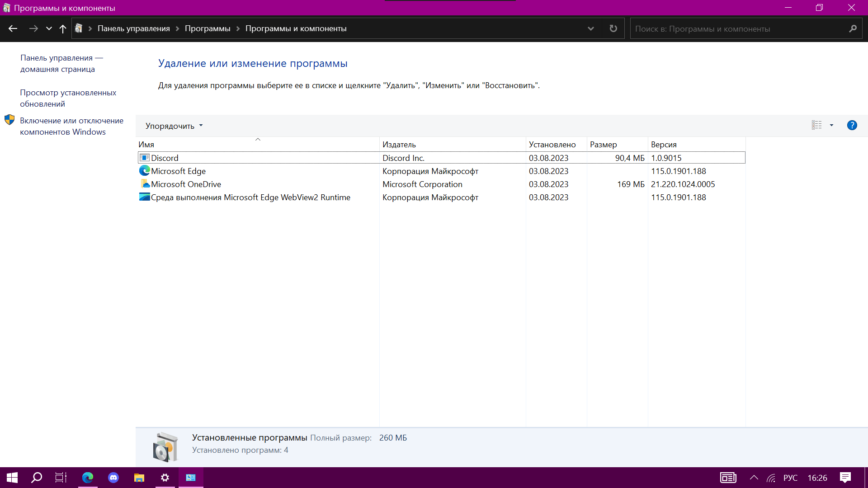Open the view options dropdown arrow
This screenshot has height=488, width=868.
click(x=831, y=125)
